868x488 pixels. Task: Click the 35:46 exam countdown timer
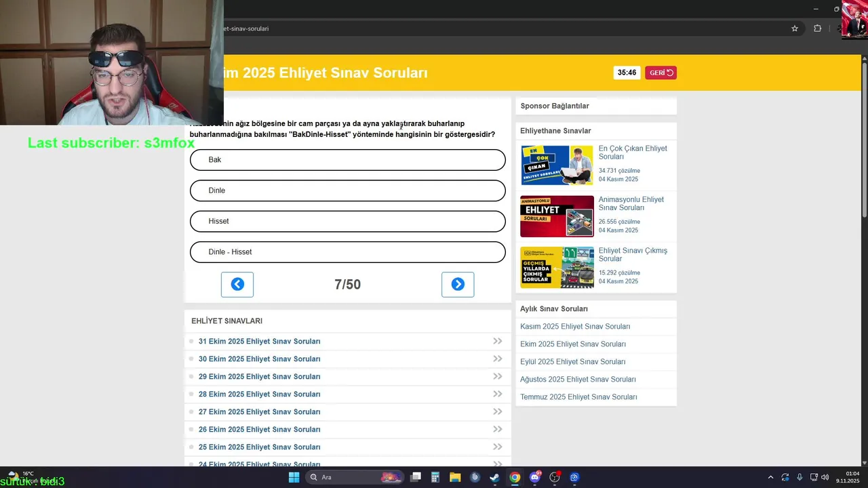coord(627,73)
